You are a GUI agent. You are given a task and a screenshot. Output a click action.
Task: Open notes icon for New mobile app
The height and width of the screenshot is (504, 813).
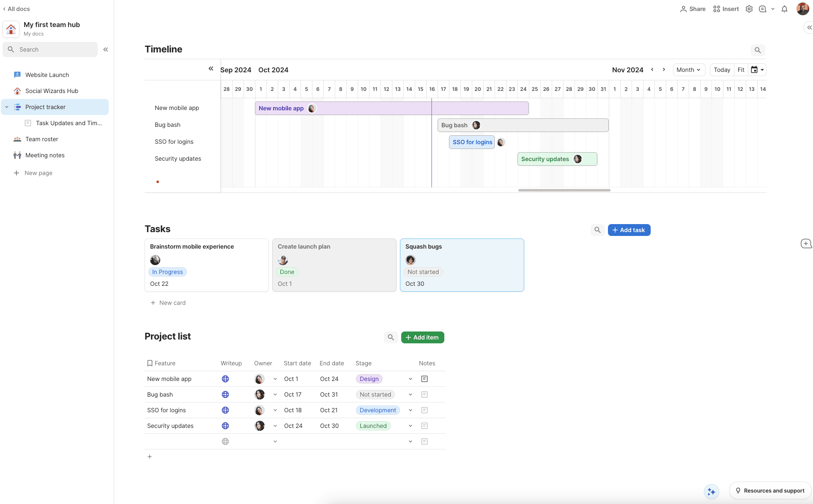[424, 379]
